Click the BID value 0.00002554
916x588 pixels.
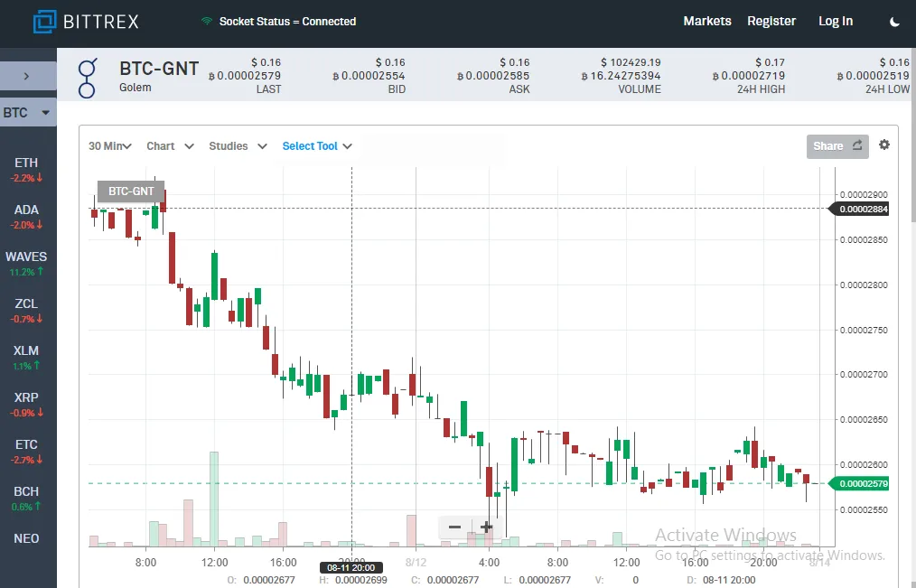click(x=369, y=76)
